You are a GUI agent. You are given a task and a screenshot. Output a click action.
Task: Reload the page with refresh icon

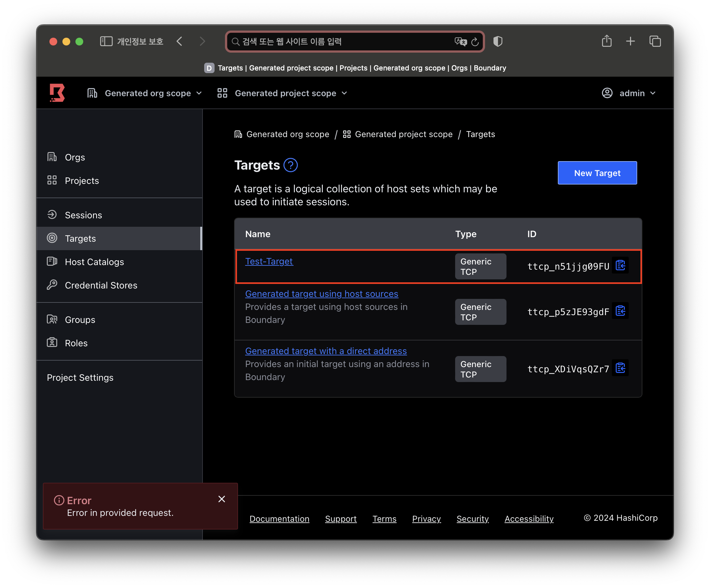(x=475, y=42)
